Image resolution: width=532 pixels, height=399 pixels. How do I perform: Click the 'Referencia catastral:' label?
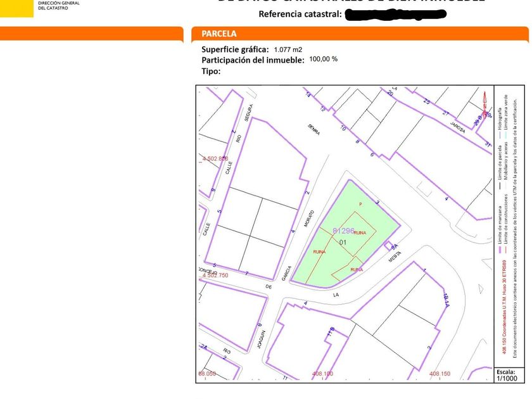tap(300, 14)
